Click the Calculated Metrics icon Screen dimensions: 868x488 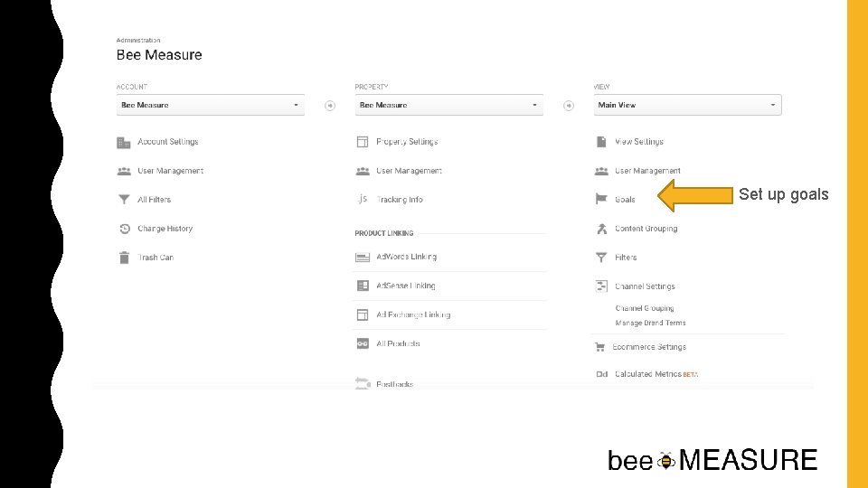click(x=601, y=374)
